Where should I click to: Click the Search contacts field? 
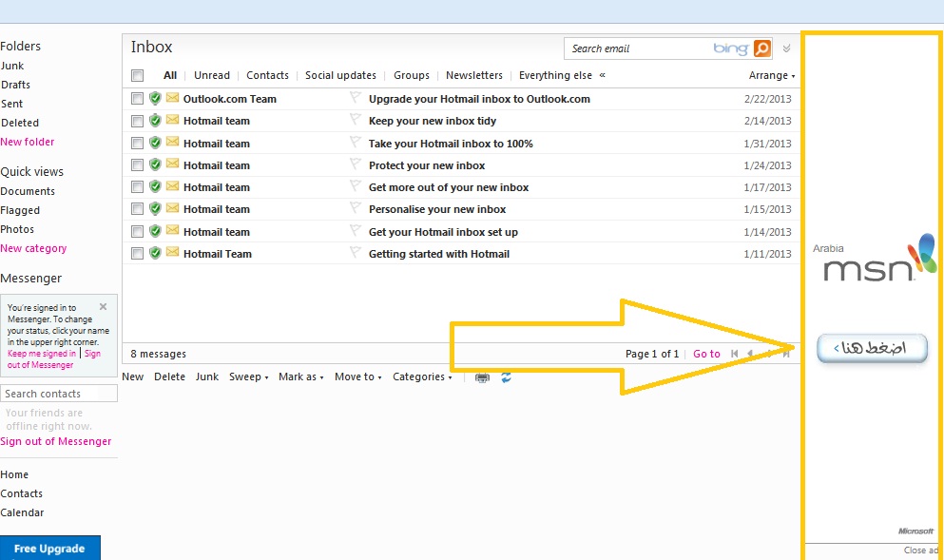59,394
